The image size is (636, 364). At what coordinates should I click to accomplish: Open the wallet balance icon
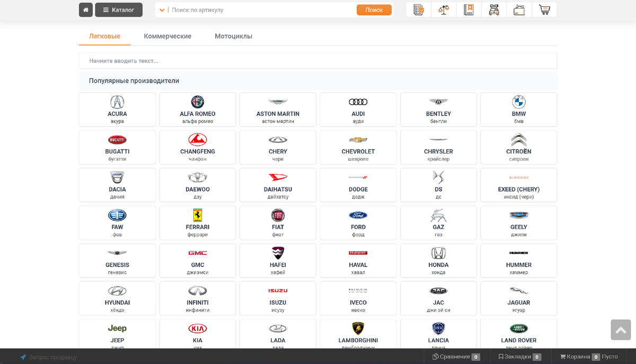pos(519,10)
